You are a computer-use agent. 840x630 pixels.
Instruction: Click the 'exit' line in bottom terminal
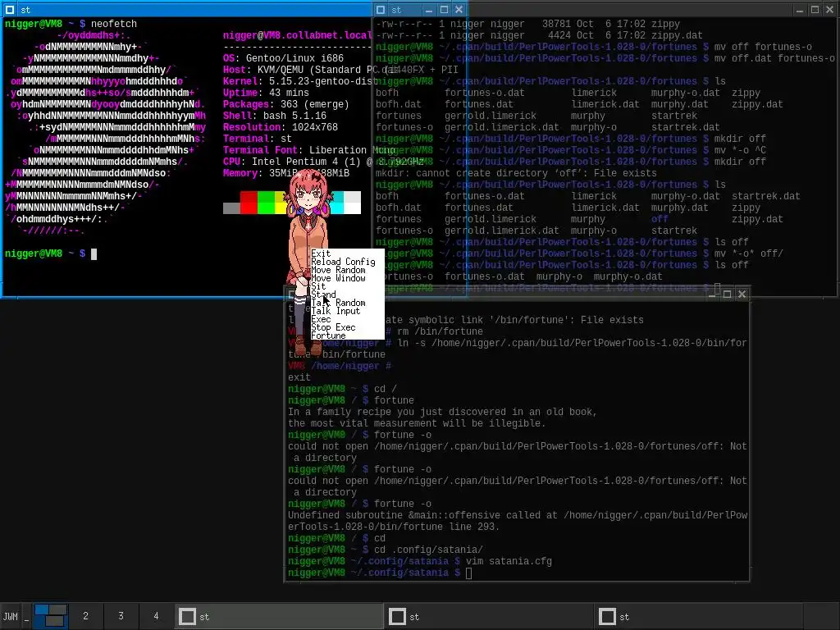coord(299,377)
